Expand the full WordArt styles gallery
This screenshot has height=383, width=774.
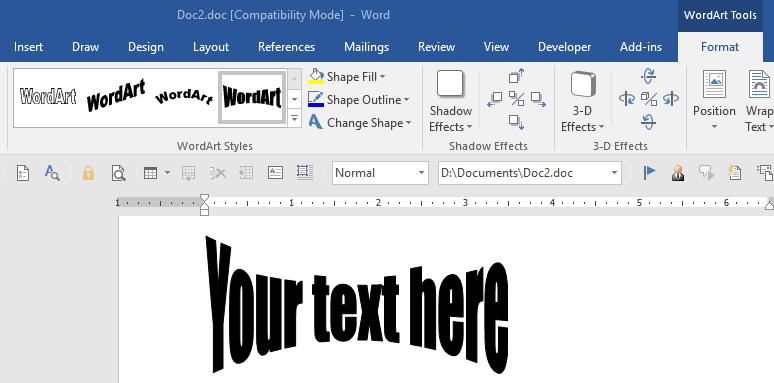click(295, 118)
